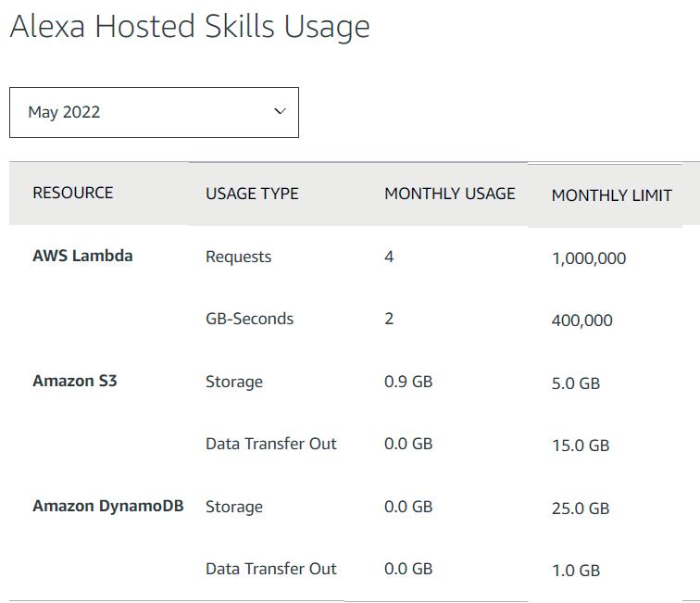This screenshot has height=603, width=700.
Task: Click the 25.0 GB DynamoDB storage limit
Action: (580, 508)
